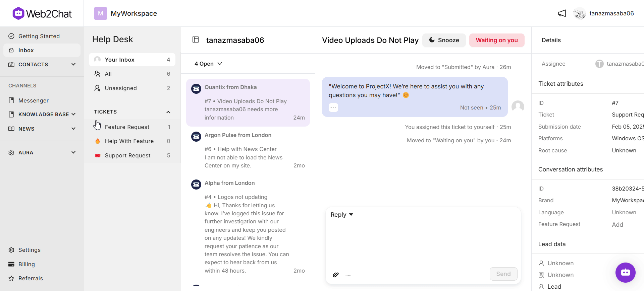Click the Settings gear icon
Image resolution: width=644 pixels, height=291 pixels.
click(x=11, y=250)
